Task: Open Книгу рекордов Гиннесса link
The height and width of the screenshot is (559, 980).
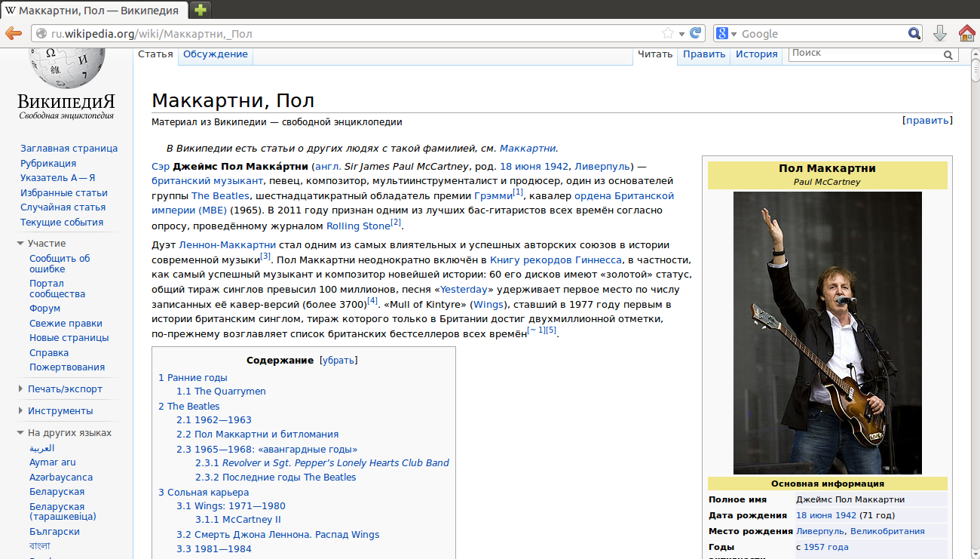Action: 556,260
